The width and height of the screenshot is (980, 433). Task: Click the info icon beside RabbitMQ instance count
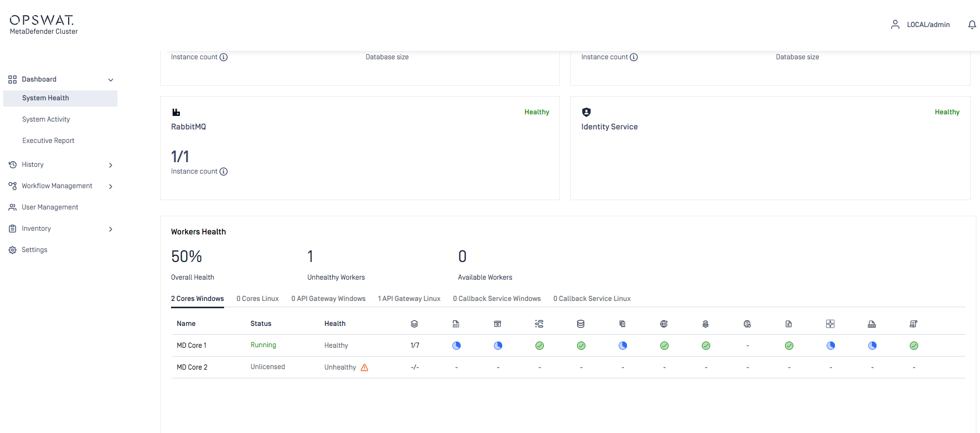coord(224,172)
